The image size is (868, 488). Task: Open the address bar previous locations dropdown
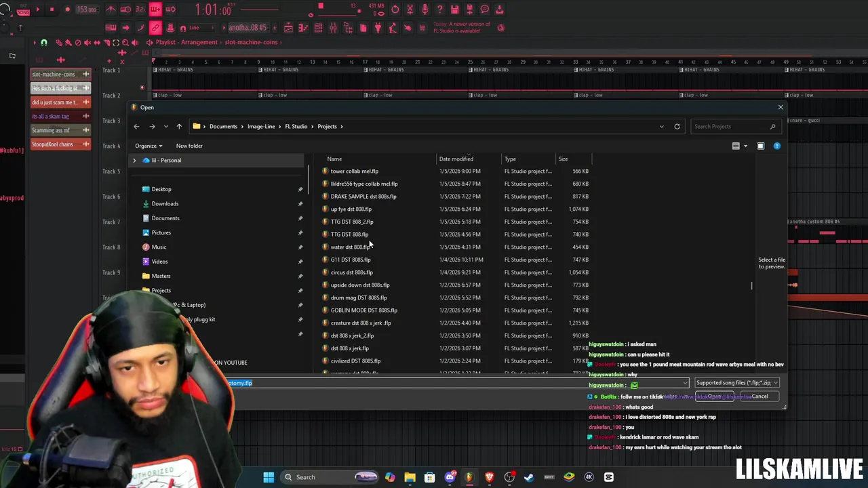pos(661,127)
